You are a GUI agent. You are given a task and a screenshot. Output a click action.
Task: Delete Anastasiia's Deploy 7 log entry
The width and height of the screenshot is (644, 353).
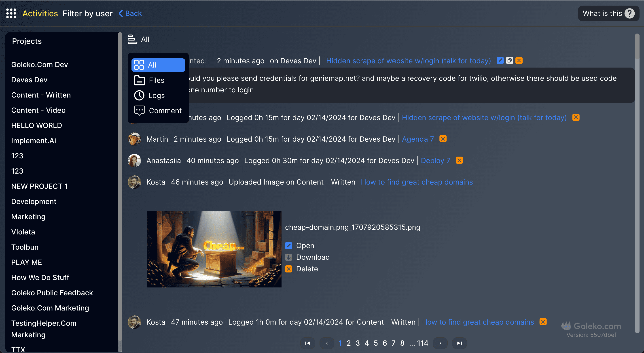[x=459, y=160]
